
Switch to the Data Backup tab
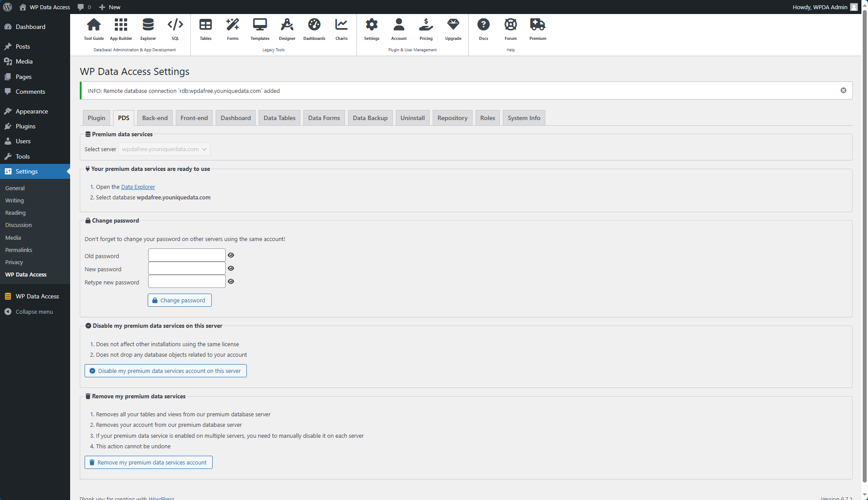pos(370,117)
